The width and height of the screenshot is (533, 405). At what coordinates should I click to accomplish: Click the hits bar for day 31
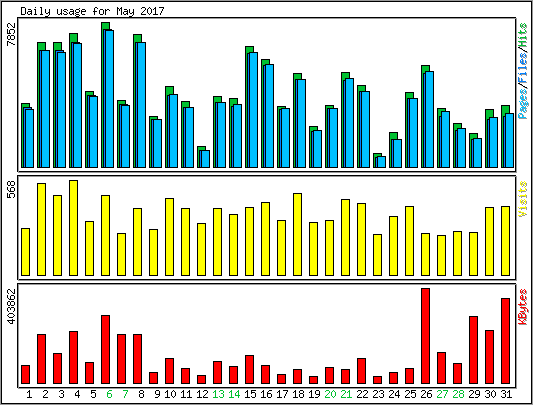click(x=505, y=136)
